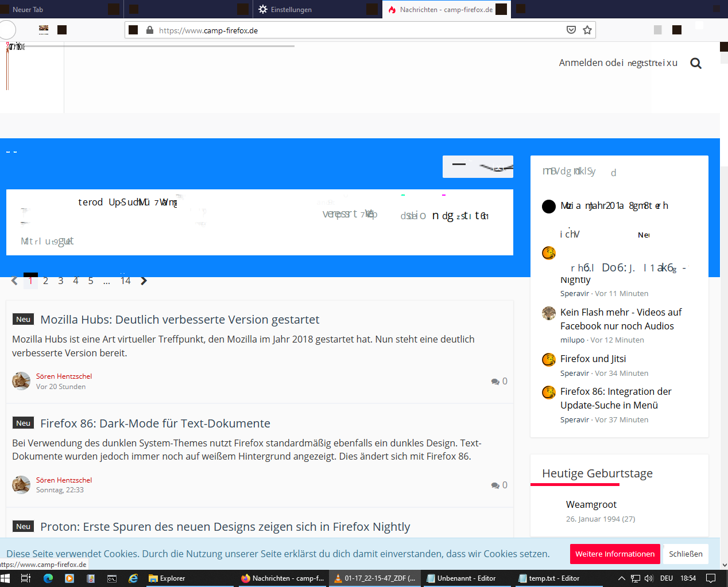Screen dimensions: 728x587
Task: Open the command prompt icon on the taskbar
Action: click(112, 578)
